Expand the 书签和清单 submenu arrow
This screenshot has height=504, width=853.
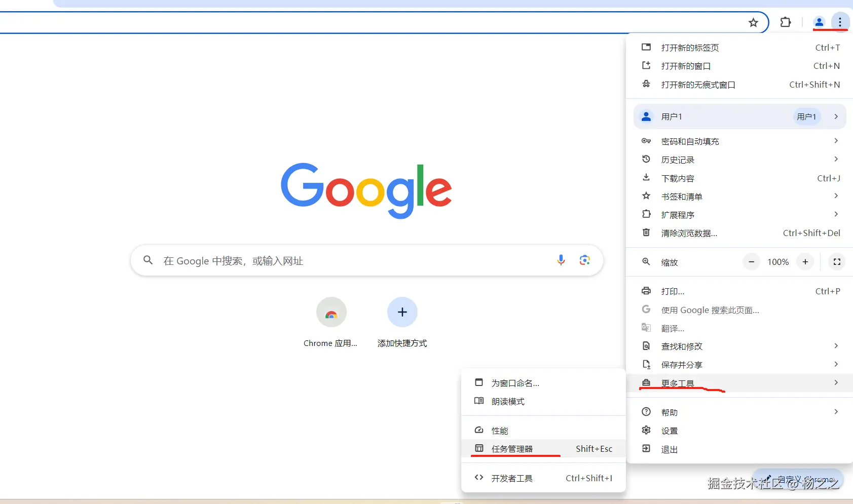point(836,196)
